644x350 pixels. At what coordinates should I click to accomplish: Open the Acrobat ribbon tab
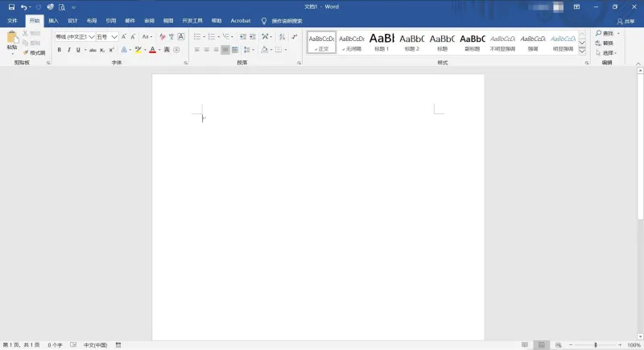coord(241,21)
